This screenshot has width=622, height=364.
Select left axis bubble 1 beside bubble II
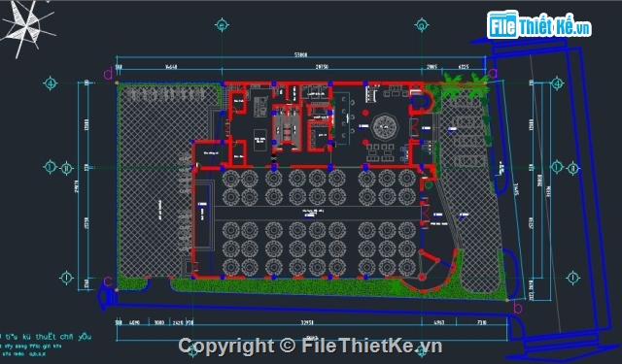point(50,167)
